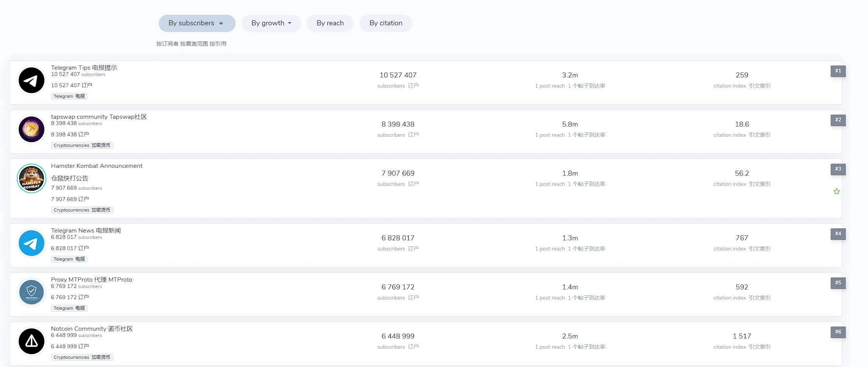Click the #6 rank badge for Notcoin
Screen dimensions: 868x367
[838, 332]
